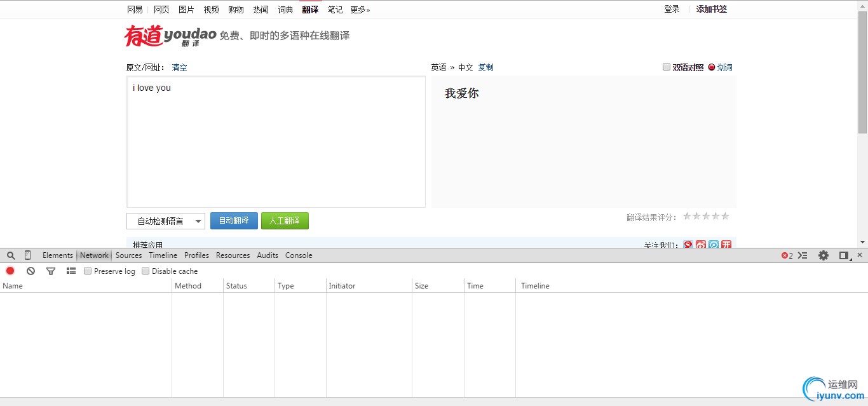Viewport: 868px width, 406px height.
Task: Clear the network log with the ban icon
Action: pyautogui.click(x=31, y=271)
